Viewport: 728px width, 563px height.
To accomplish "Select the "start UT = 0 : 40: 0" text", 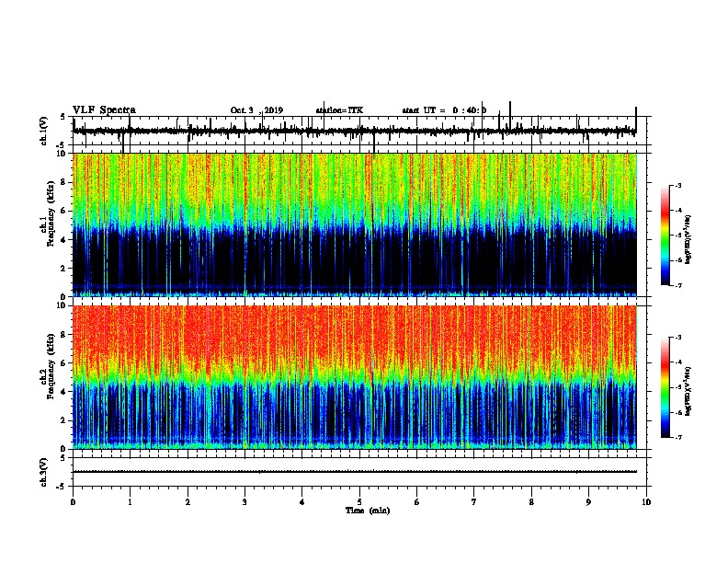I will point(444,110).
